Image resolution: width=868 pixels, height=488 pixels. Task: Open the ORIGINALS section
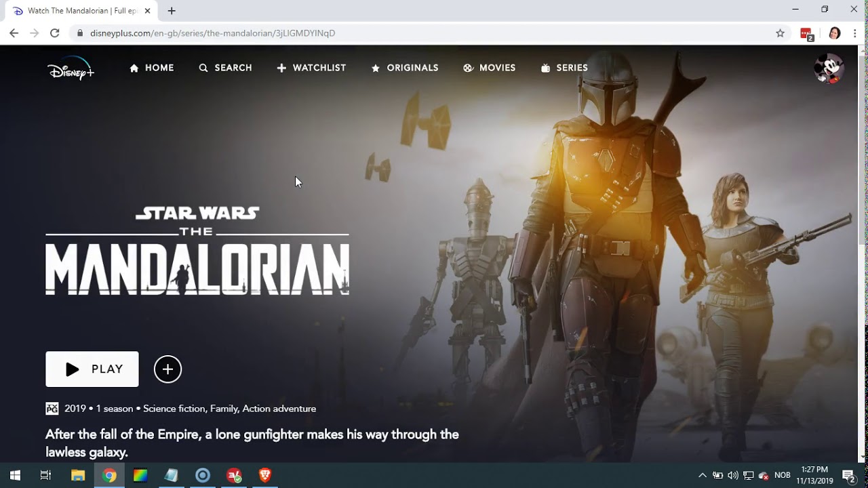pos(405,68)
